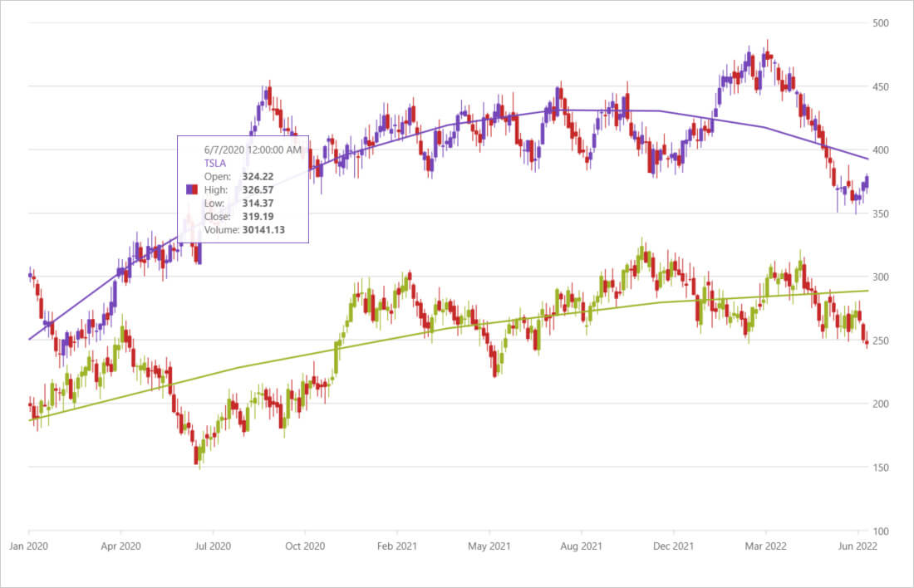Click the Aug 2021 x-axis label
Screen dimensions: 914x588
click(582, 546)
